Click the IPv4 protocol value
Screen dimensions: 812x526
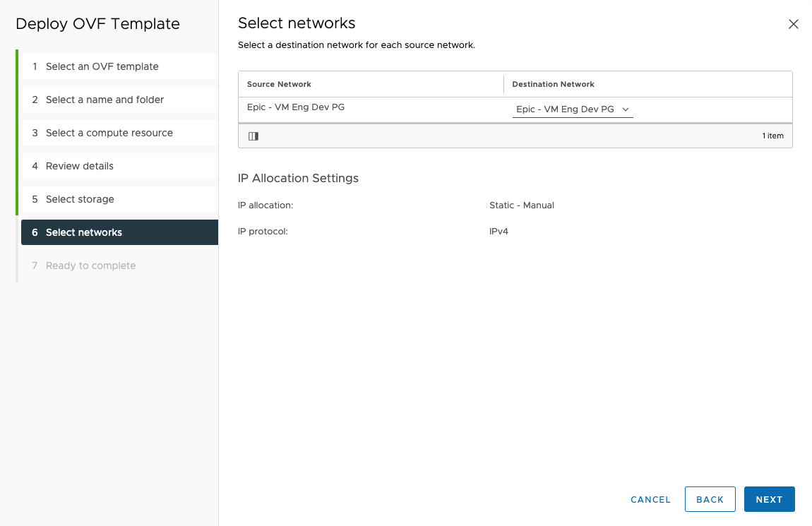tap(498, 231)
